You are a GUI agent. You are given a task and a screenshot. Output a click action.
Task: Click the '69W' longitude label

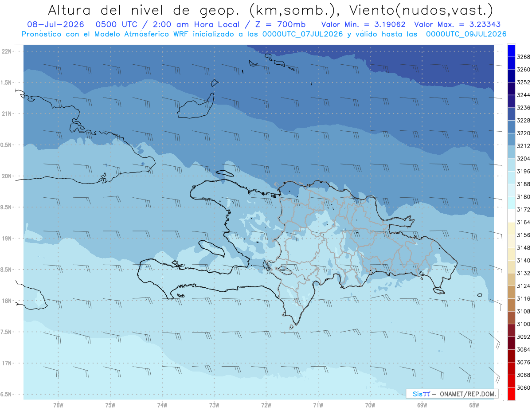coord(422,405)
